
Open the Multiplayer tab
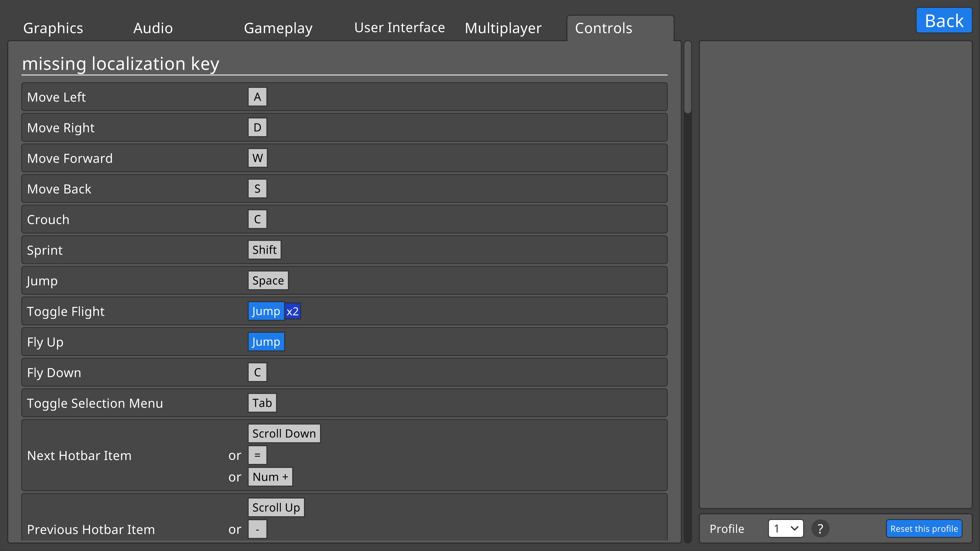(503, 28)
